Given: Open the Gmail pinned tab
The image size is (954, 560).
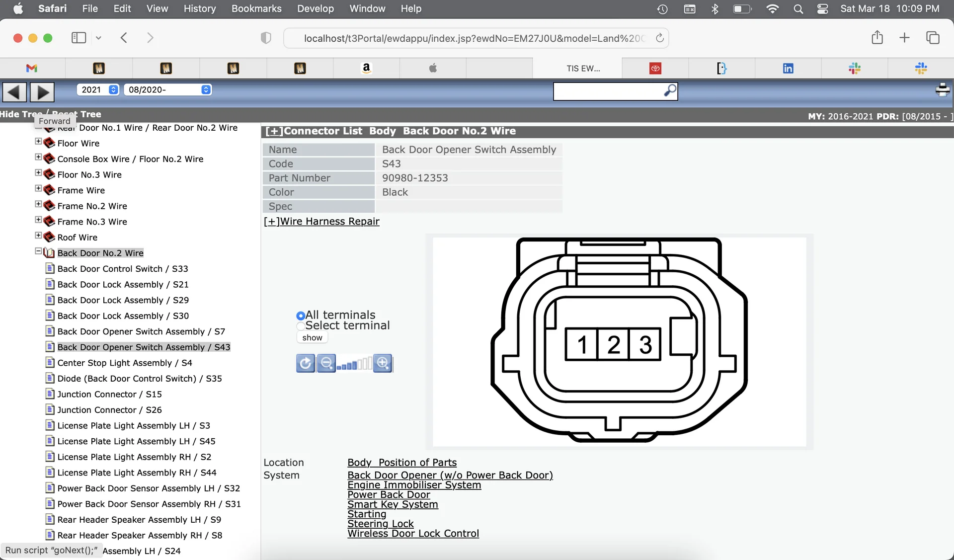Looking at the screenshot, I should [32, 68].
